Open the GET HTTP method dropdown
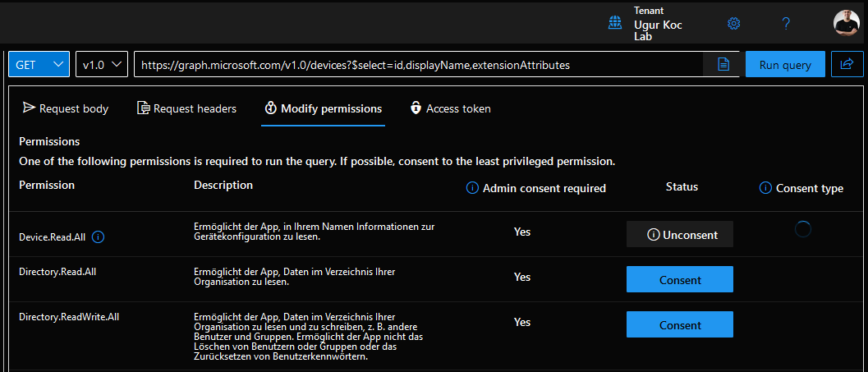The height and width of the screenshot is (372, 868). tap(39, 65)
